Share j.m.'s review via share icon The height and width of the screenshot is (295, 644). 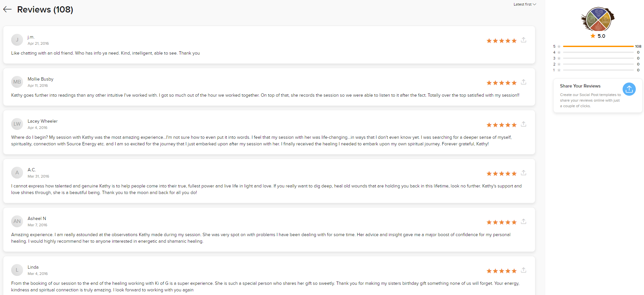coord(524,40)
